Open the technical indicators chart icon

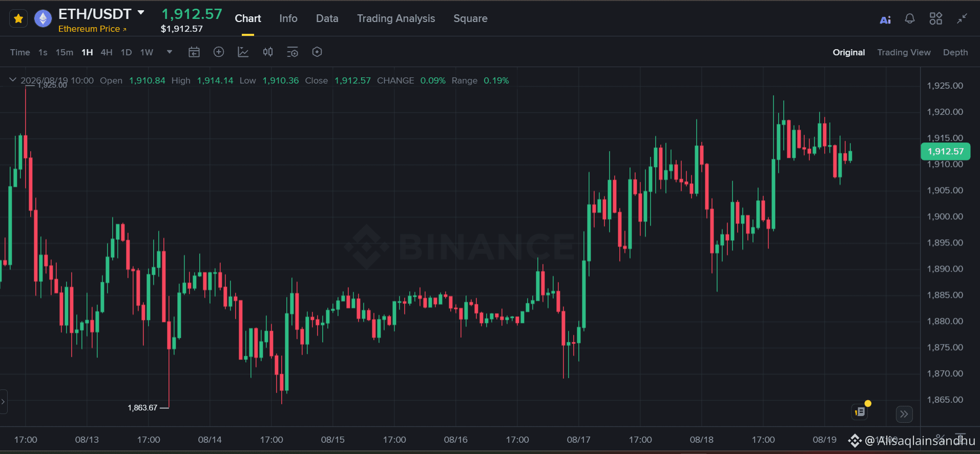[243, 52]
